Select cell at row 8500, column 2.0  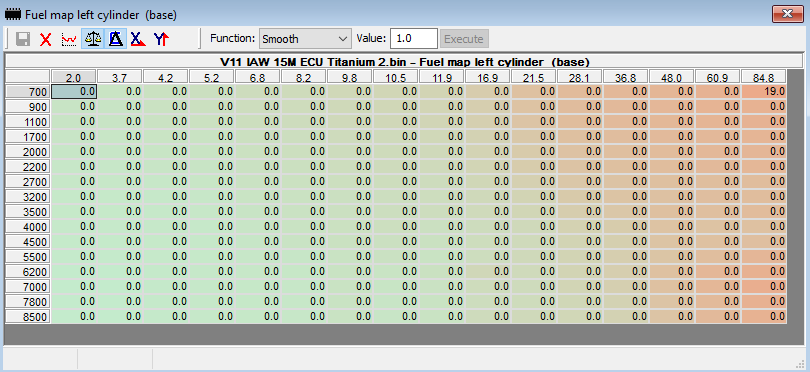(x=74, y=316)
